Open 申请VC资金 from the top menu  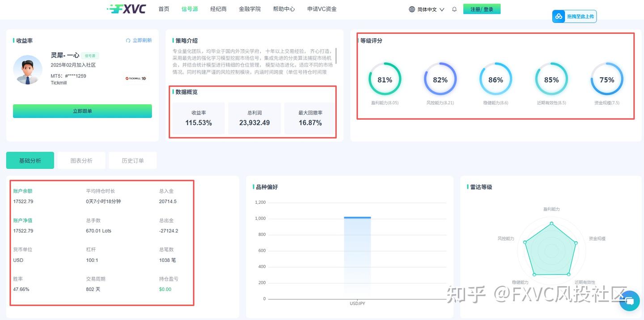322,8
